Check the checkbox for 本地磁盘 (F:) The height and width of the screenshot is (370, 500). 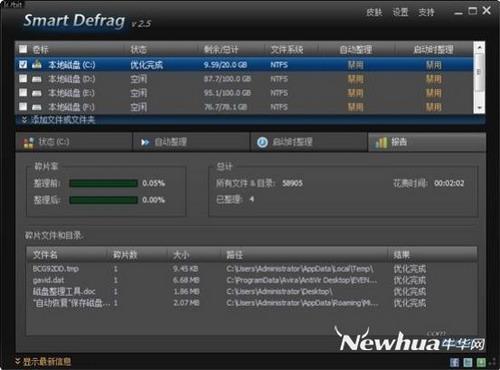pyautogui.click(x=23, y=107)
